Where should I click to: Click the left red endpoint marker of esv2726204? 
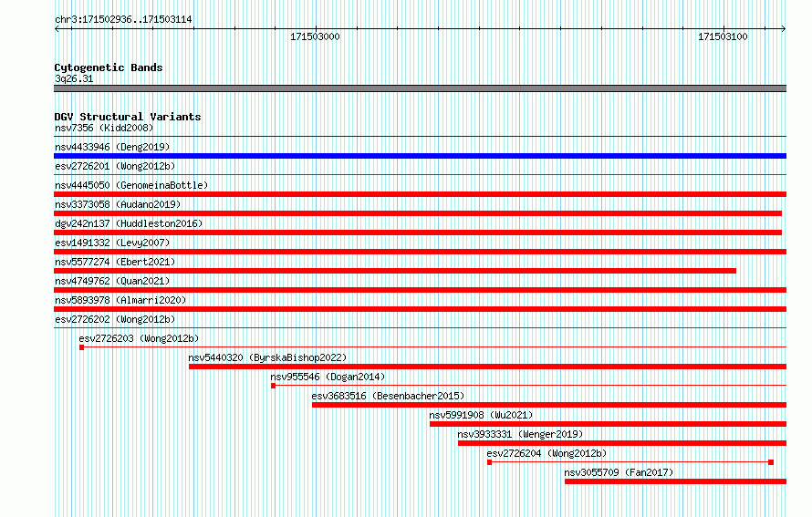[x=489, y=462]
